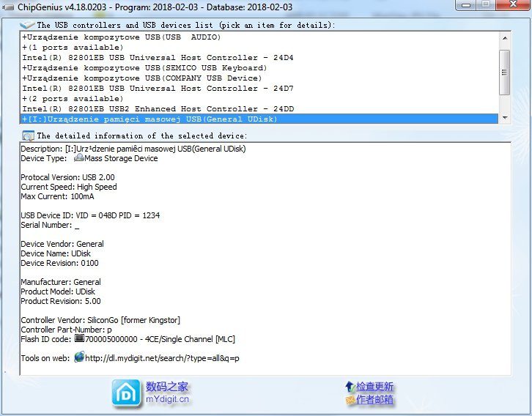Click the Current Speed: High Speed line
532x416 pixels.
coord(69,187)
